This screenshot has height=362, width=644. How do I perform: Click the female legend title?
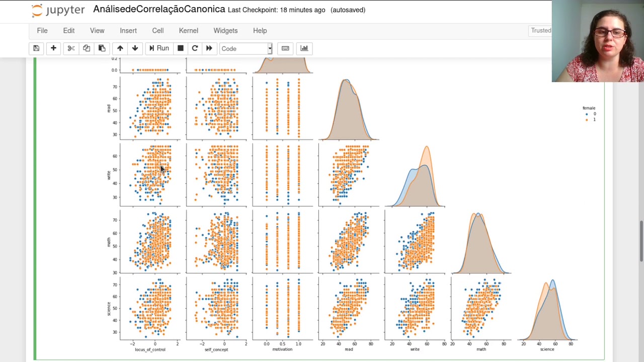(x=589, y=108)
